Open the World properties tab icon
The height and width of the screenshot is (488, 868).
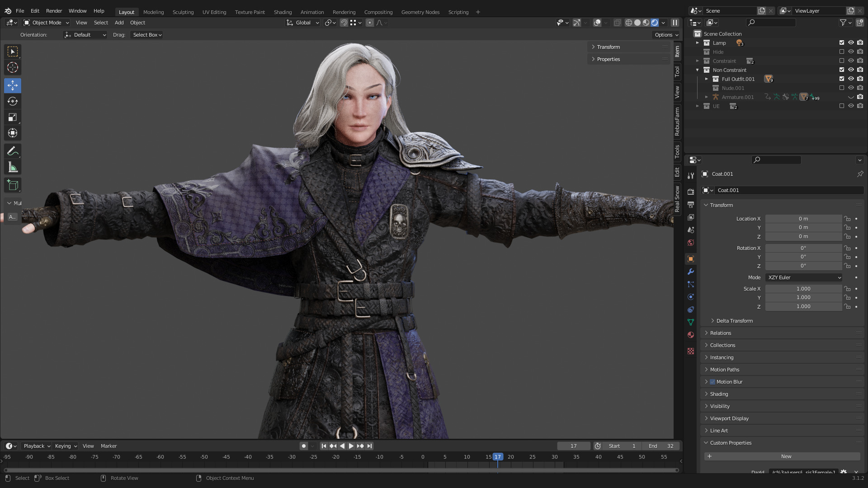pos(690,243)
